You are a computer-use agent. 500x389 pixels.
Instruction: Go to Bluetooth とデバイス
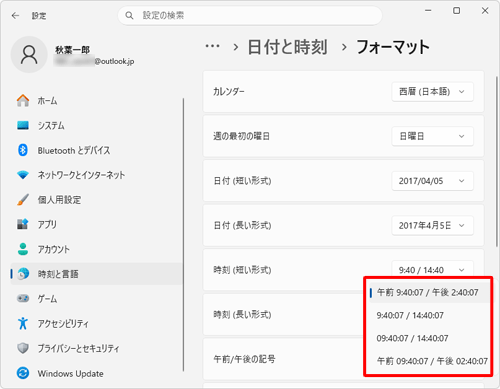point(97,150)
